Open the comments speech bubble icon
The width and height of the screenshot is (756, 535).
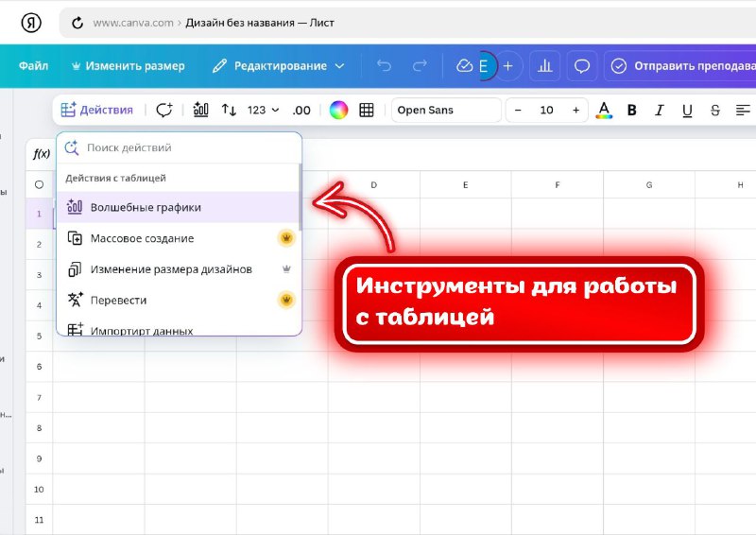(x=582, y=65)
